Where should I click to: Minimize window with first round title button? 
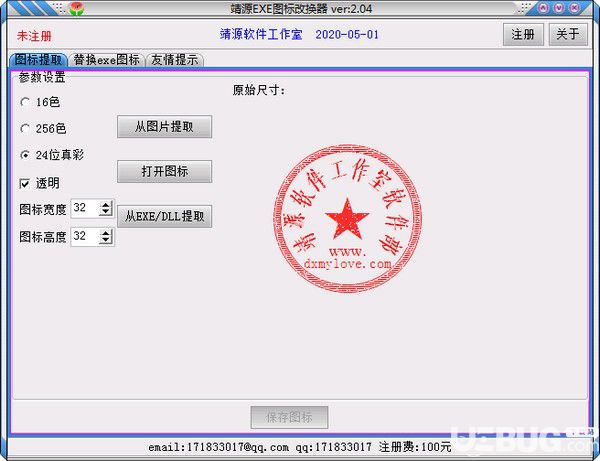543,8
